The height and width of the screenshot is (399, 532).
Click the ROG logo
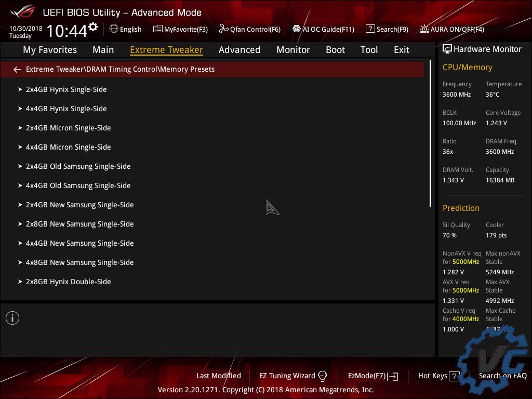pos(22,12)
